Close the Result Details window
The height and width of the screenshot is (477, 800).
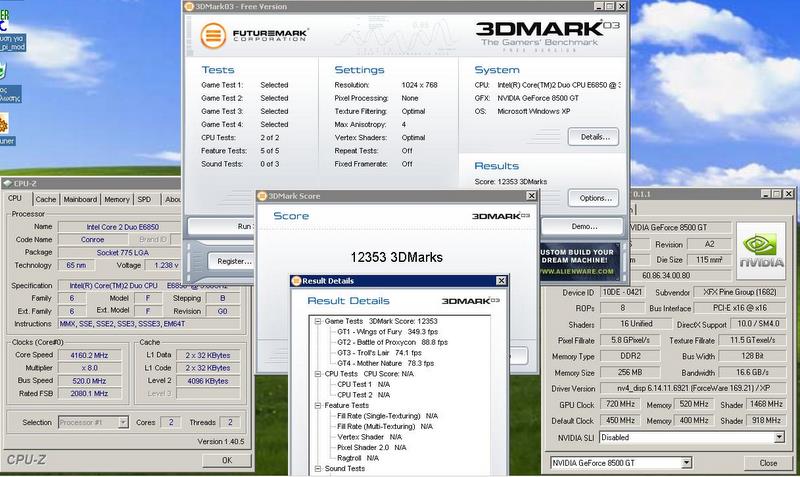click(501, 281)
